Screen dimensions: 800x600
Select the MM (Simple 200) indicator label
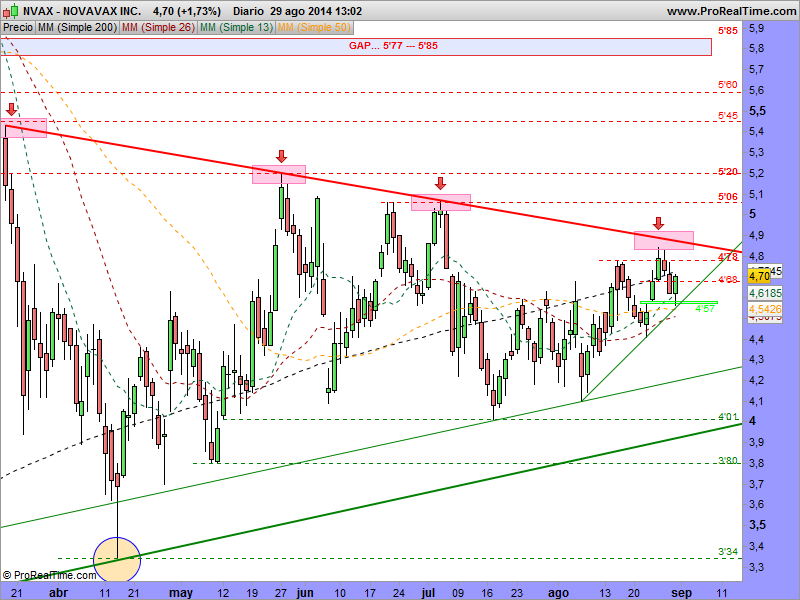(77, 28)
